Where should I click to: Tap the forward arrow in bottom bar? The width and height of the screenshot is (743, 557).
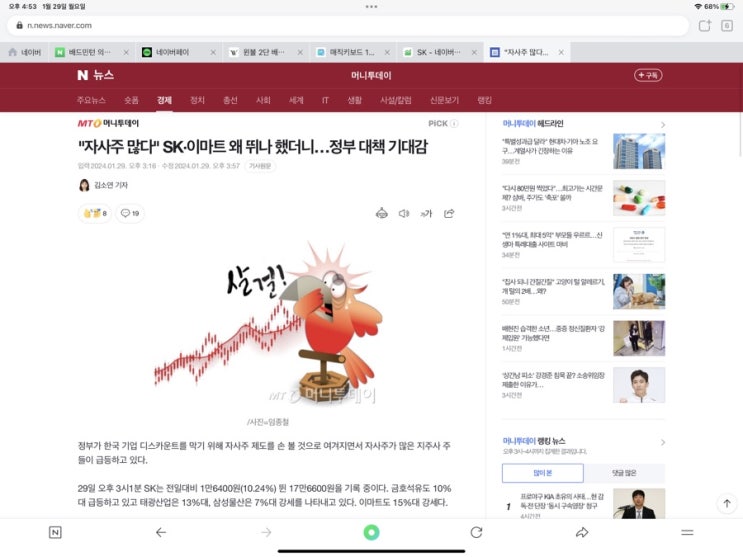point(266,532)
